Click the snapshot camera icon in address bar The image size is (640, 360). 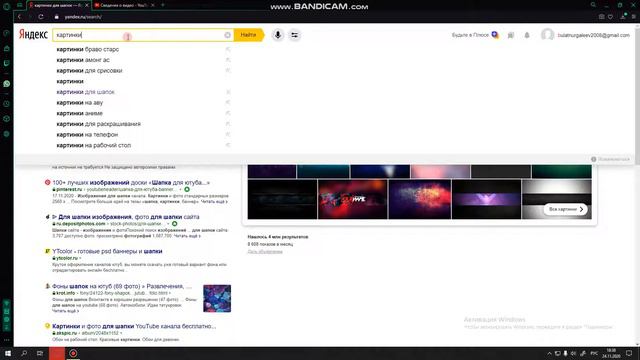tap(602, 17)
